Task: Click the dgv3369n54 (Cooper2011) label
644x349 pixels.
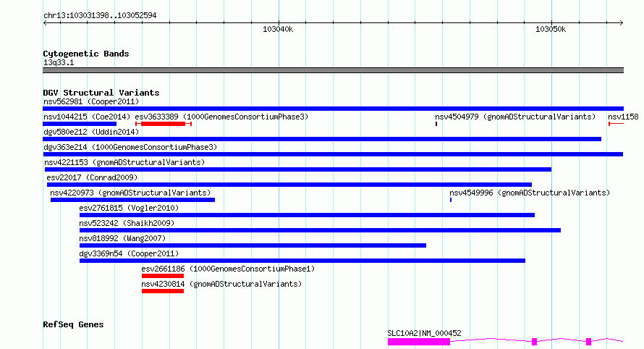Action: 129,253
